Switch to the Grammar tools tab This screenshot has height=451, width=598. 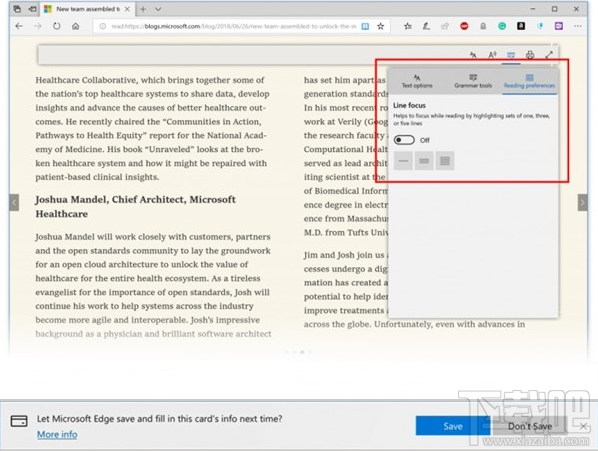pyautogui.click(x=473, y=81)
